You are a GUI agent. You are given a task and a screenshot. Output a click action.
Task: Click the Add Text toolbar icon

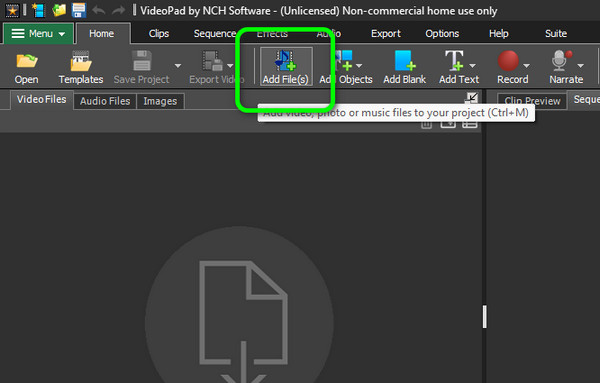point(454,60)
